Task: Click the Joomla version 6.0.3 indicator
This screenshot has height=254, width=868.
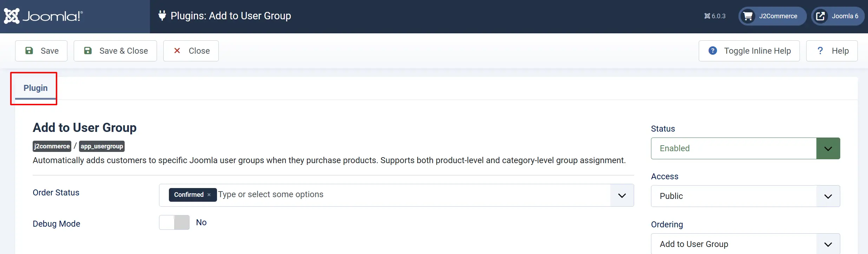Action: click(715, 16)
